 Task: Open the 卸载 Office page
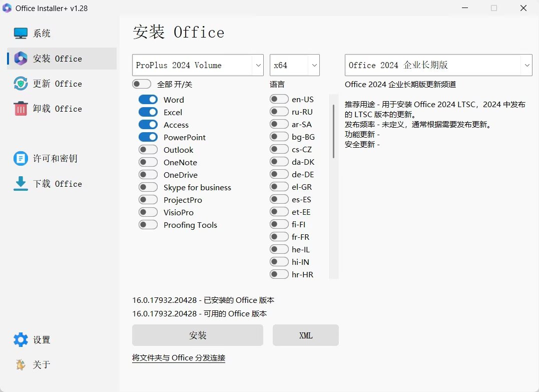click(62, 109)
